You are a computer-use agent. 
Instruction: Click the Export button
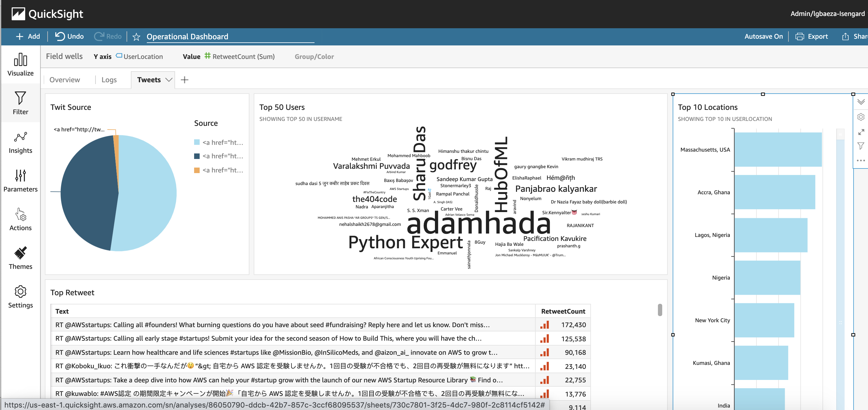click(811, 36)
